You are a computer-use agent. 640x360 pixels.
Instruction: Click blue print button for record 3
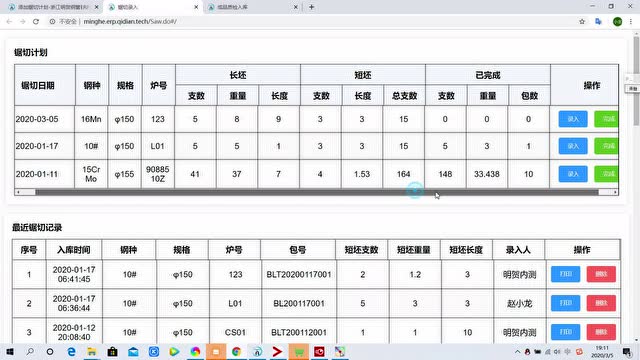pos(565,332)
